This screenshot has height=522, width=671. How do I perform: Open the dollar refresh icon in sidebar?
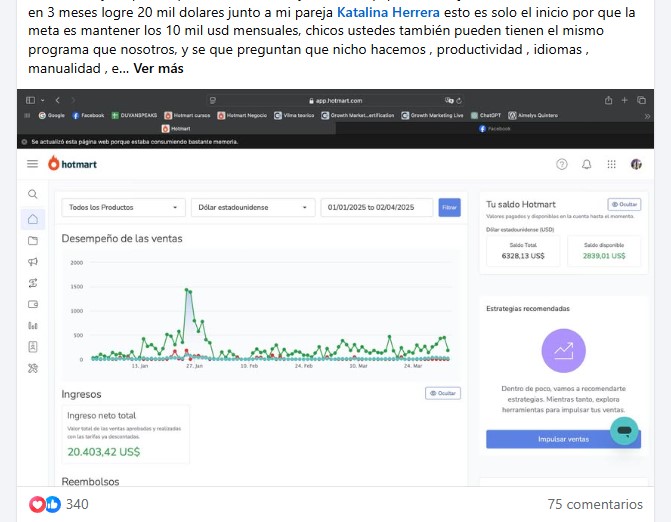point(33,283)
